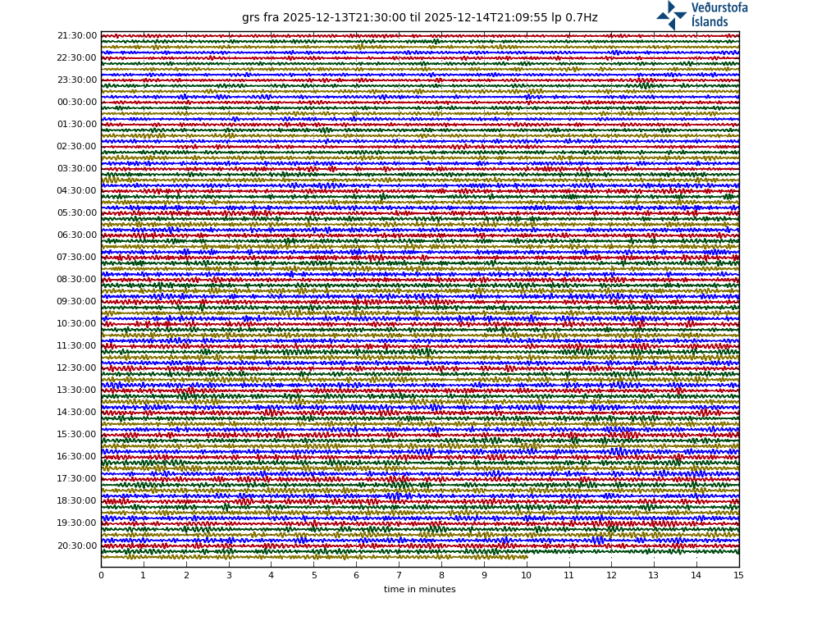
Task: Click the 06:30:00 row label
Action: tap(77, 235)
